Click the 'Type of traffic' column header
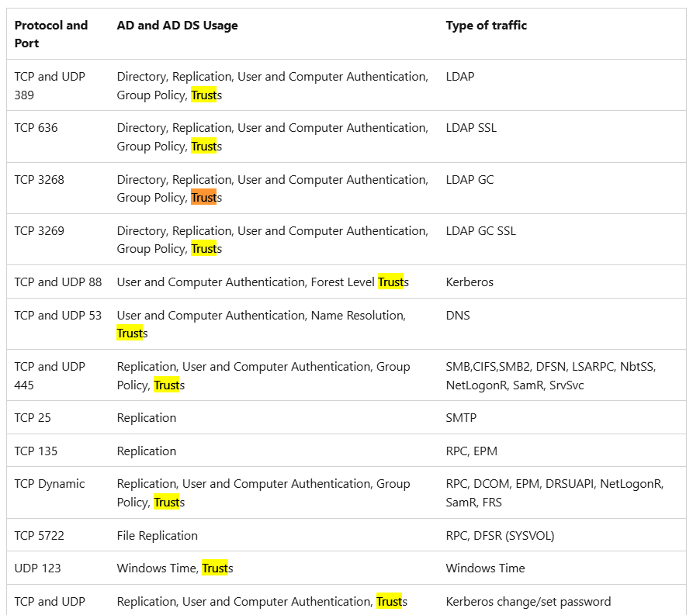 (x=486, y=26)
